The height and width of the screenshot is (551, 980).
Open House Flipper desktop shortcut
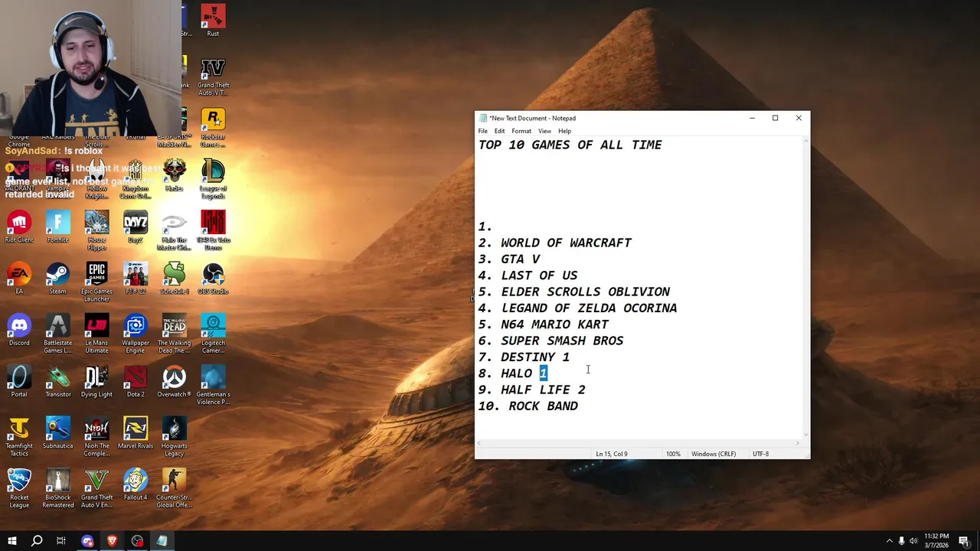coord(96,231)
